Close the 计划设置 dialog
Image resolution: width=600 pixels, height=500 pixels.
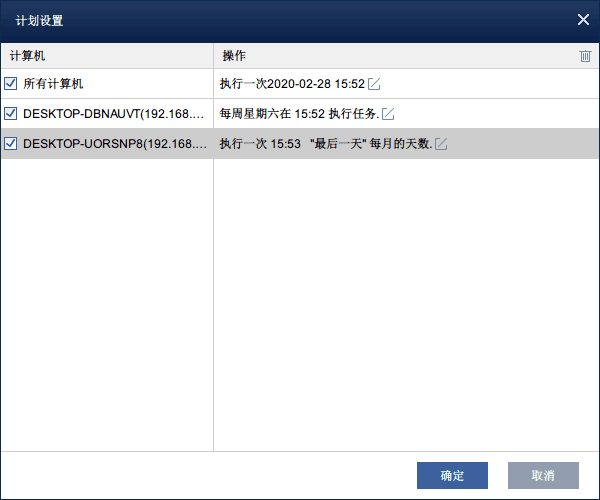[583, 20]
